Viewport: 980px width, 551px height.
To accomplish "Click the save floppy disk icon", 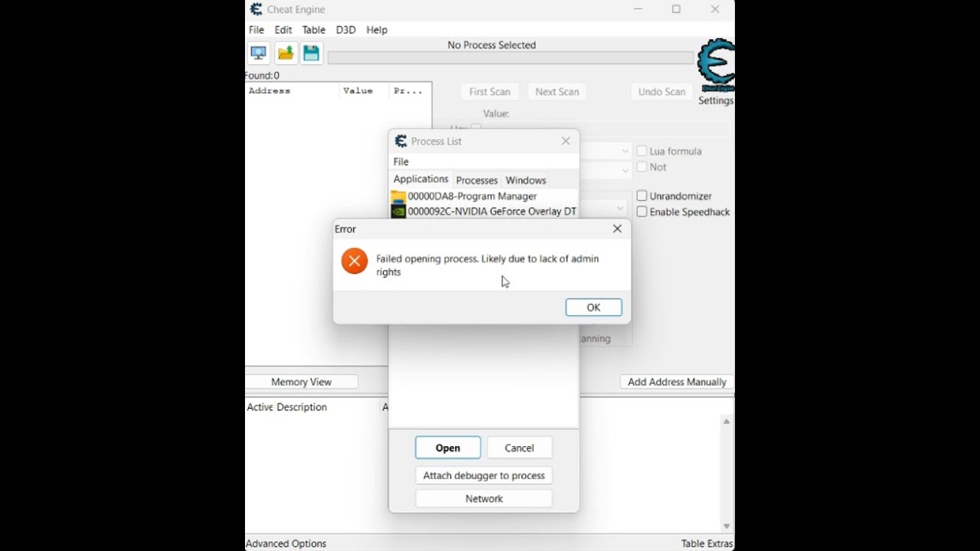I will pyautogui.click(x=311, y=53).
